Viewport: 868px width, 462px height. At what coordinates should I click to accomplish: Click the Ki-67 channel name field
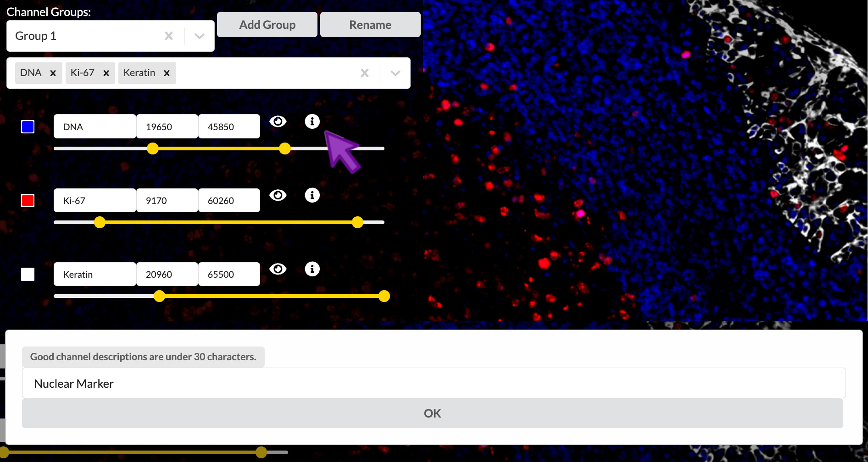click(95, 200)
